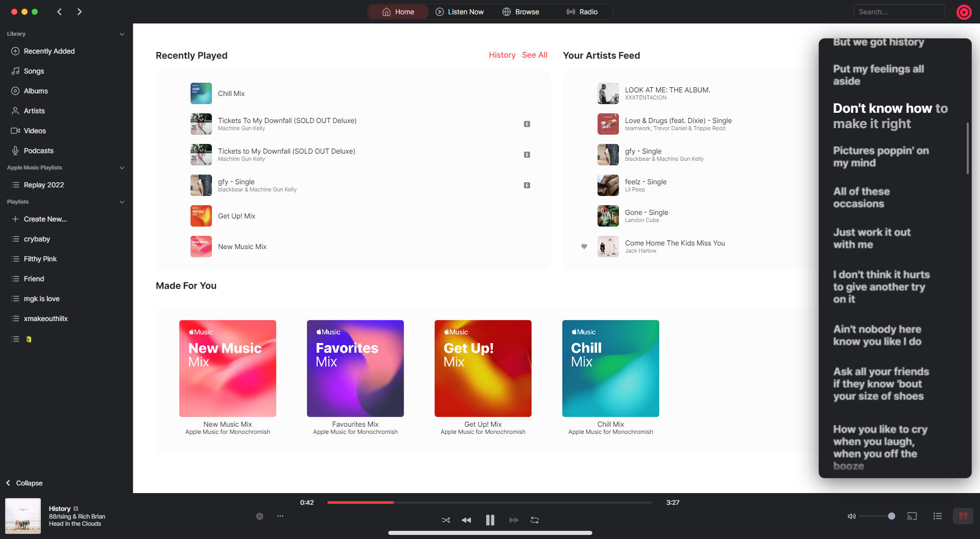Toggle the lyrics panel button
This screenshot has width=980, height=539.
[x=963, y=516]
